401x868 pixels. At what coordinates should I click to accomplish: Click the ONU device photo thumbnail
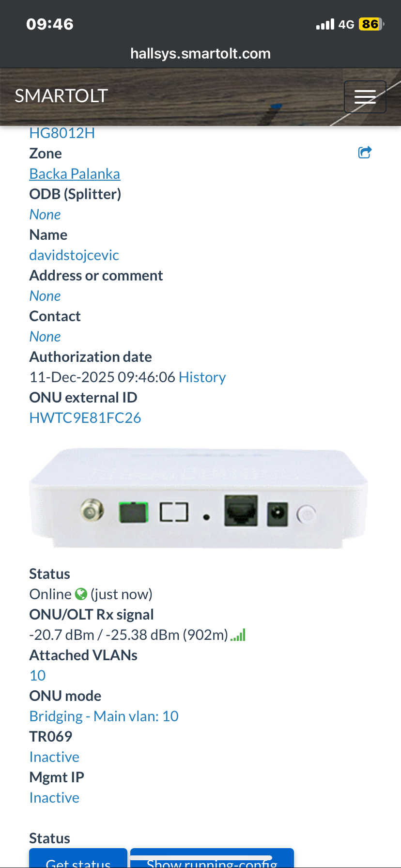199,498
